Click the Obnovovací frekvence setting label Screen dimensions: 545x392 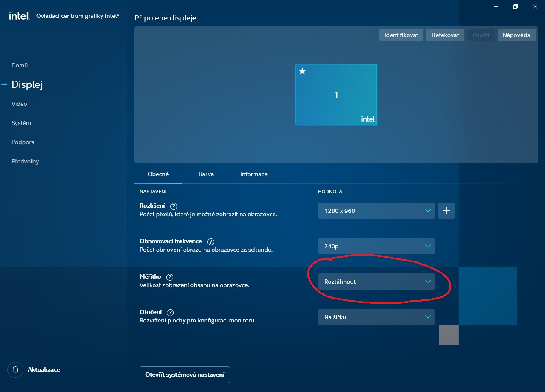[x=171, y=241]
